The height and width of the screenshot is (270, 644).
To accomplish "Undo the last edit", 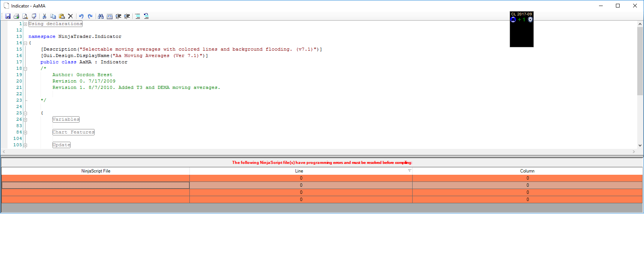I will (81, 16).
